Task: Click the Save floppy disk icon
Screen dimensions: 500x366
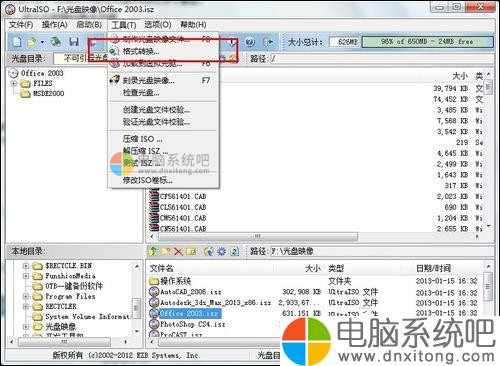Action: [74, 42]
